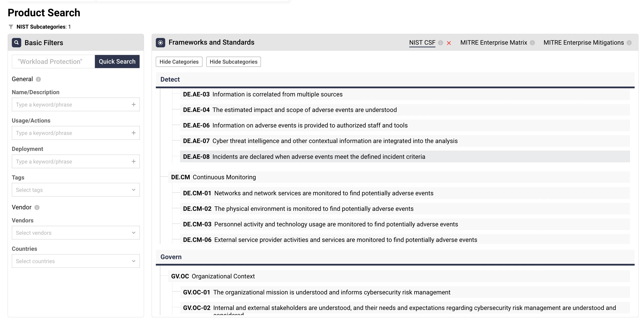
Task: Select subcategory DE.CM-01 networks monitored
Action: pos(405,193)
